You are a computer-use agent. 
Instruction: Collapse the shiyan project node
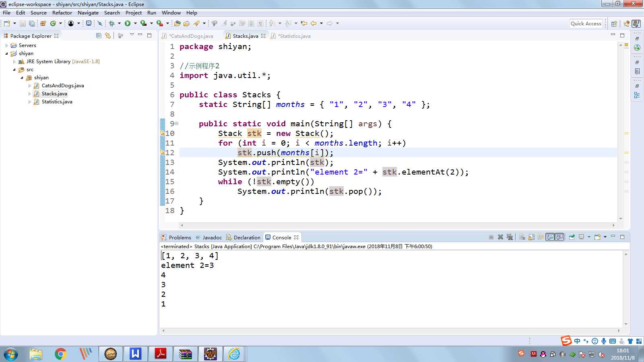click(x=6, y=53)
